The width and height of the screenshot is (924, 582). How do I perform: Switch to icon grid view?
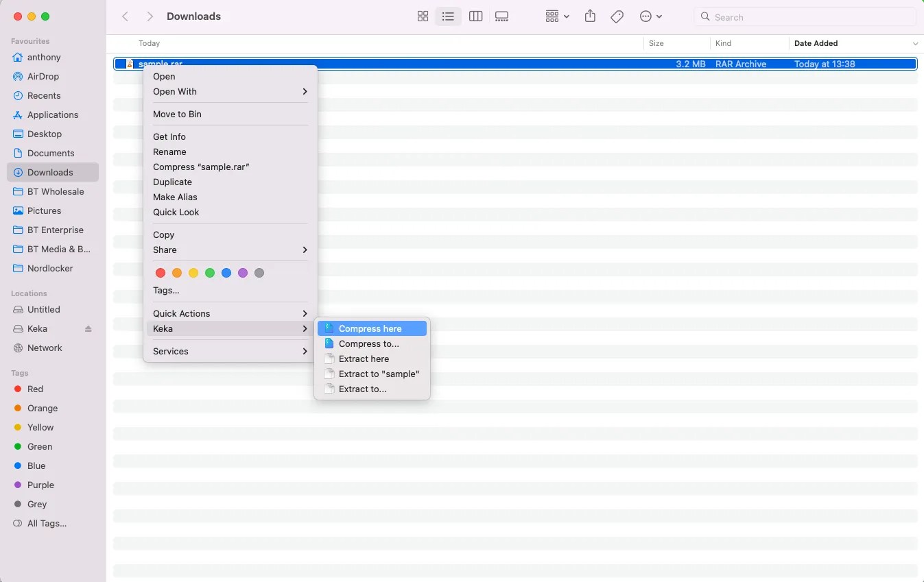[x=423, y=16]
